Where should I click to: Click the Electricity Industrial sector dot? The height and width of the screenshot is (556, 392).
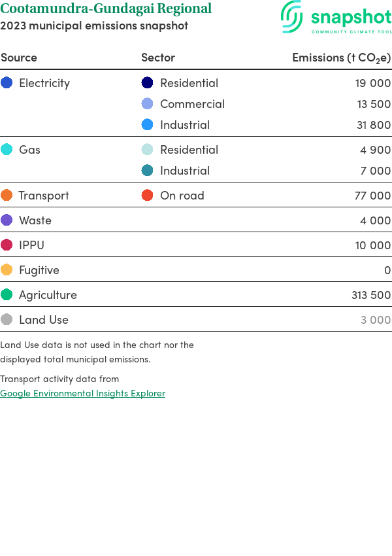tap(148, 125)
